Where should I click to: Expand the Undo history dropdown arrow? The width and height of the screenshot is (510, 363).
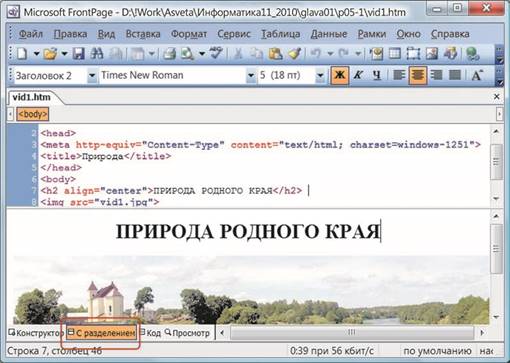tap(330, 53)
